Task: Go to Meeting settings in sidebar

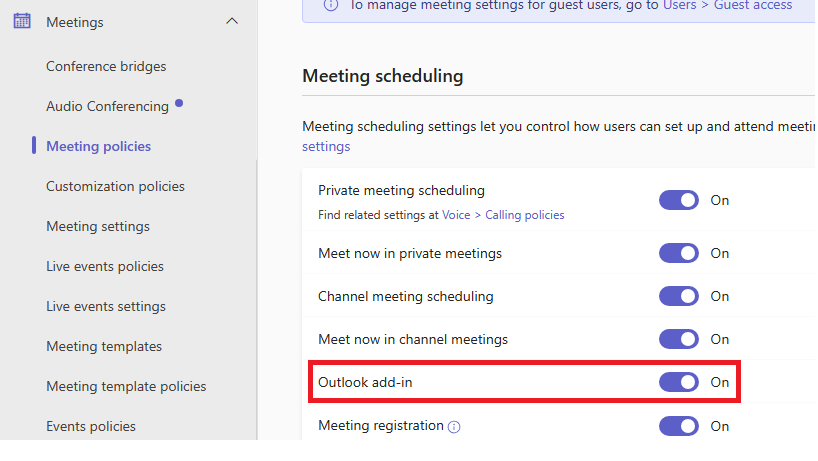Action: point(98,226)
